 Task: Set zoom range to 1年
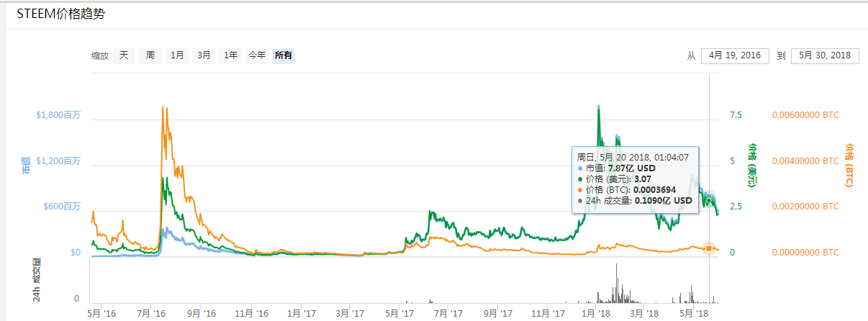230,55
